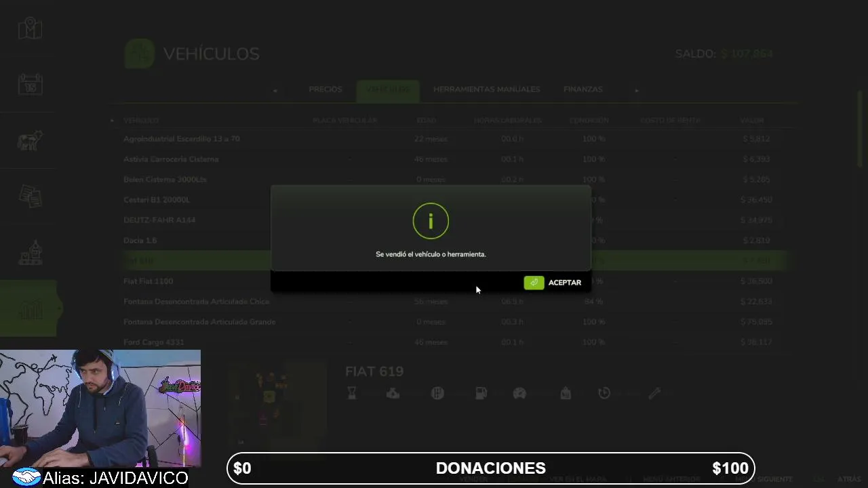Click the money bag icon under FIAT 619
Image resolution: width=868 pixels, height=488 pixels.
[393, 393]
